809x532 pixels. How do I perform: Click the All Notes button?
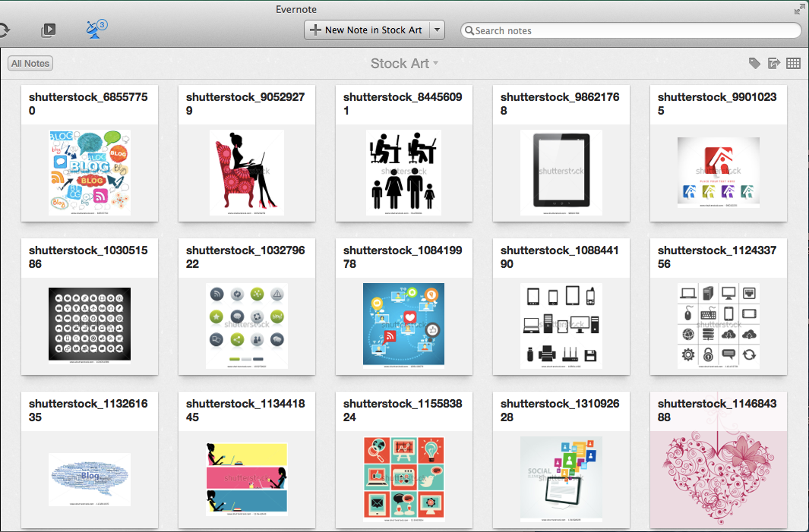30,64
